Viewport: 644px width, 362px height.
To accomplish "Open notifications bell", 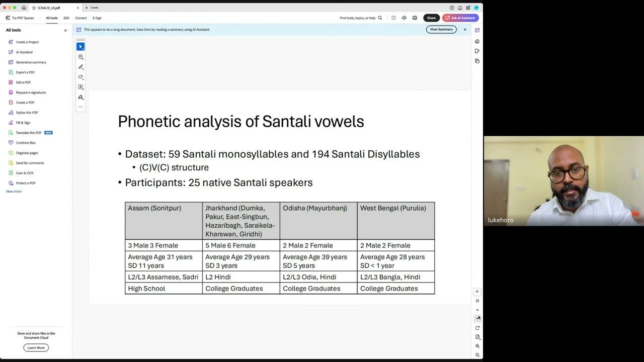I will [x=460, y=8].
